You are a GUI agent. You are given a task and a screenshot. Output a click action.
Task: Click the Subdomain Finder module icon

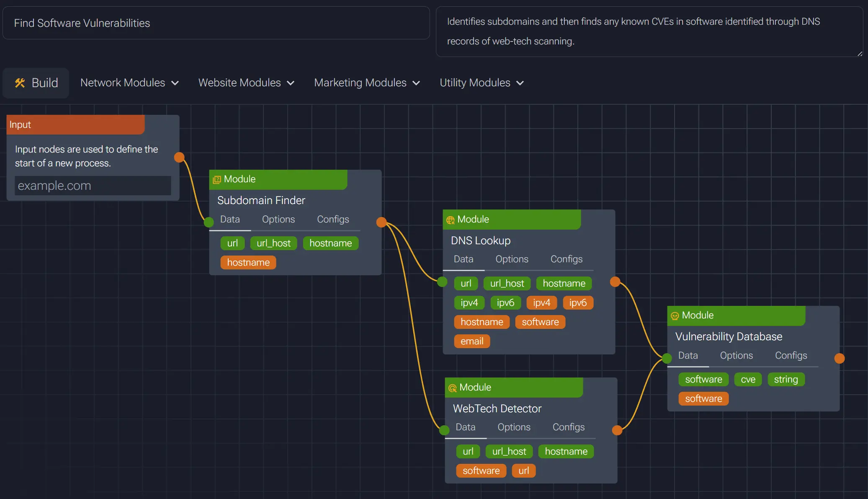217,180
